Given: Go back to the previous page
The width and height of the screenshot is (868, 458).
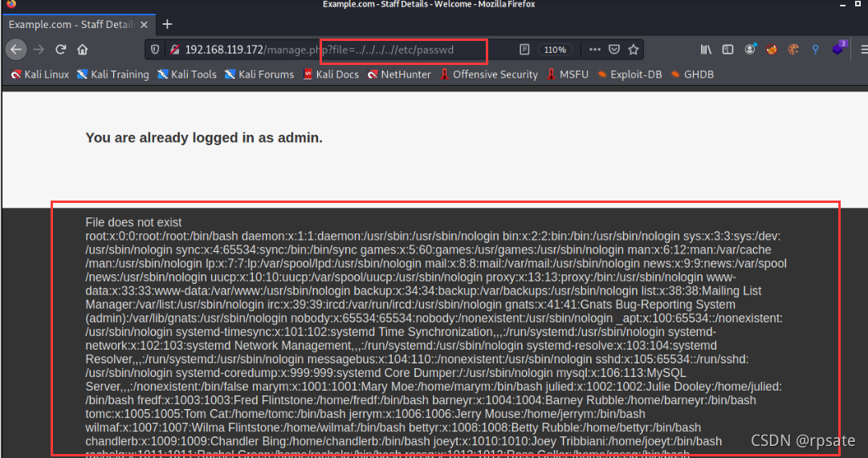Looking at the screenshot, I should pos(16,50).
